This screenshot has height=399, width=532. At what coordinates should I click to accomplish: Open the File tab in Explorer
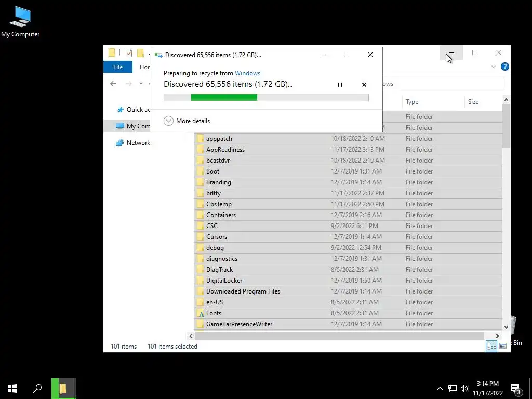(118, 67)
